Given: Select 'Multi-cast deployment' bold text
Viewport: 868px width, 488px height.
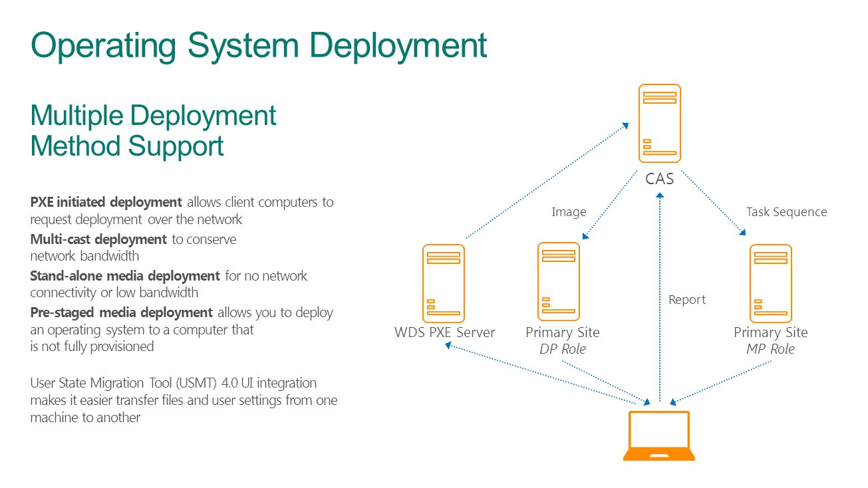Looking at the screenshot, I should (x=98, y=239).
